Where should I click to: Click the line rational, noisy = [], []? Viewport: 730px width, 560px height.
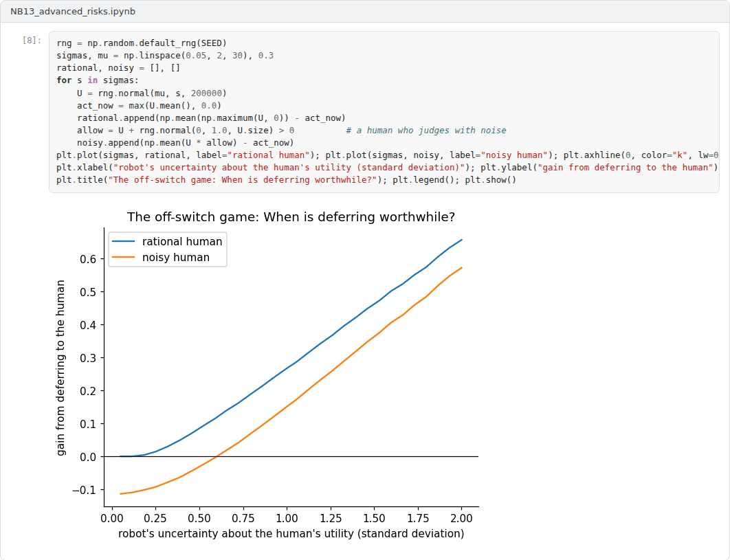pyautogui.click(x=118, y=68)
